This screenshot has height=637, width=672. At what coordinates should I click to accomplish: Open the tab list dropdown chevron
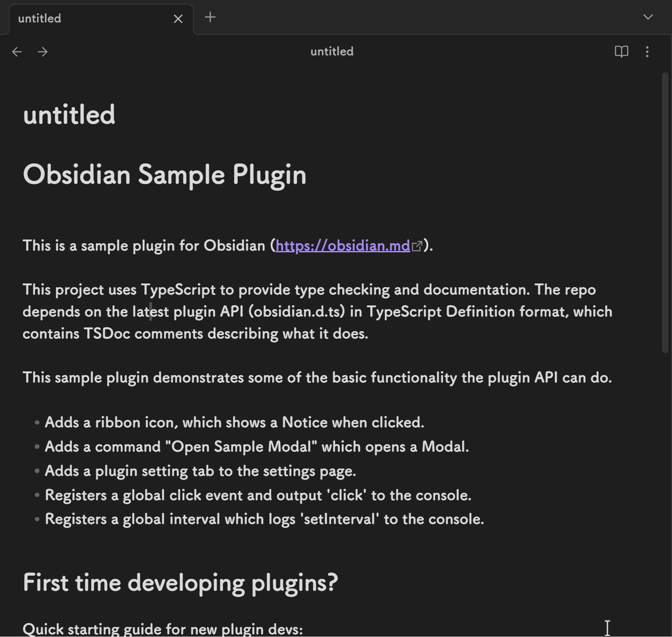648,17
